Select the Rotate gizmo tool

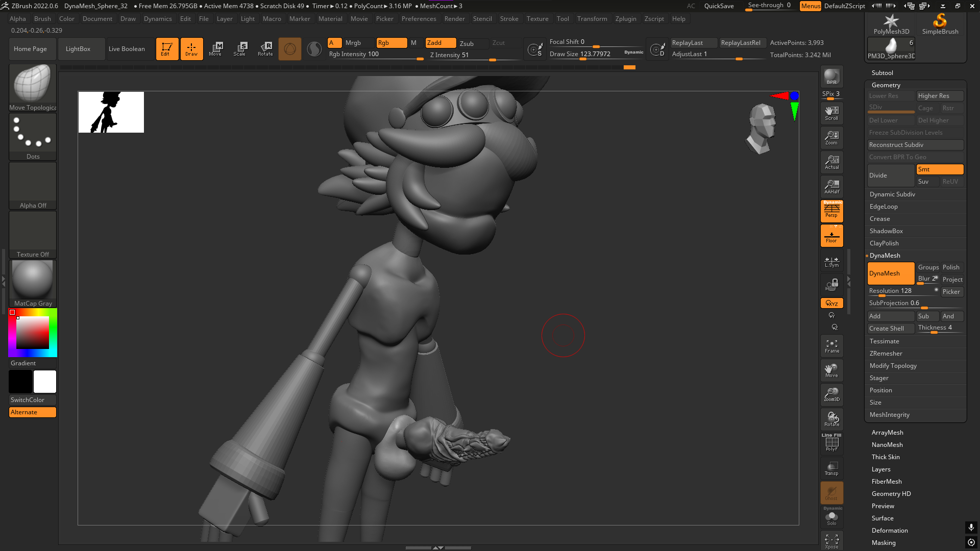tap(265, 49)
